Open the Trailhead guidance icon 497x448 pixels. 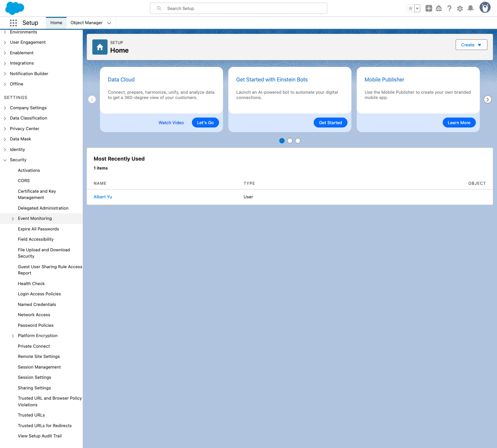point(439,9)
